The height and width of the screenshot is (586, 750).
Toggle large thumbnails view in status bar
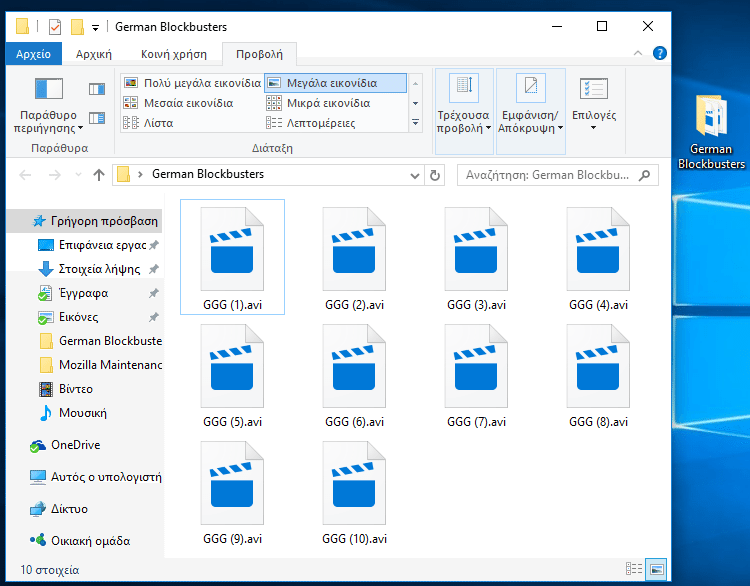(656, 569)
